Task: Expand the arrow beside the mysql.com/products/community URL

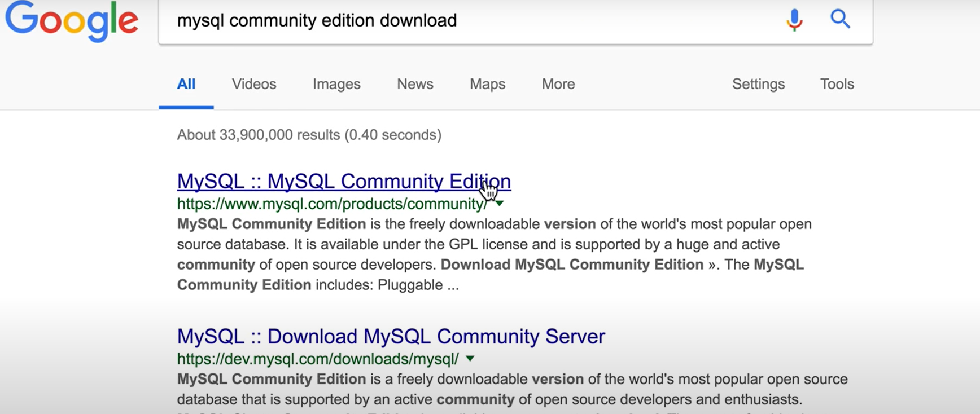Action: coord(500,204)
